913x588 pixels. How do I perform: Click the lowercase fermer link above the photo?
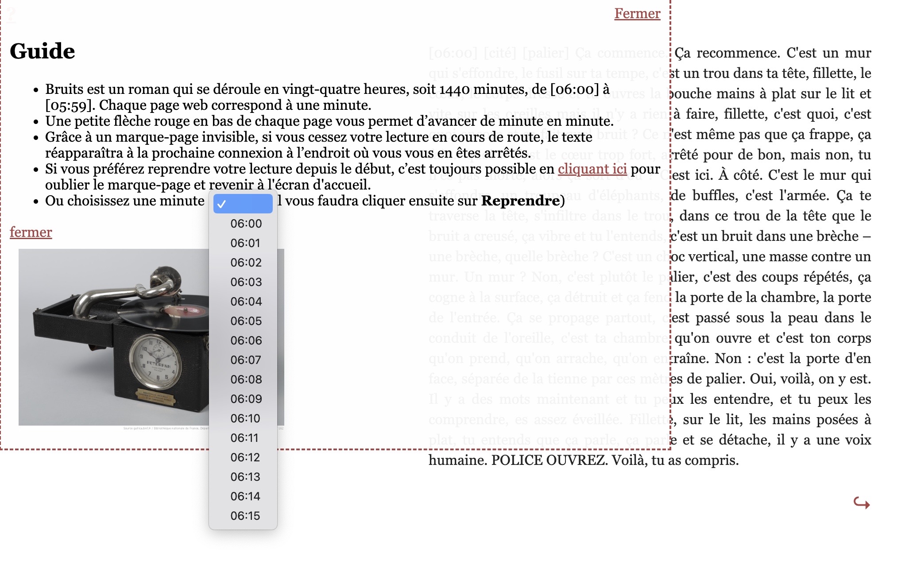pyautogui.click(x=31, y=232)
